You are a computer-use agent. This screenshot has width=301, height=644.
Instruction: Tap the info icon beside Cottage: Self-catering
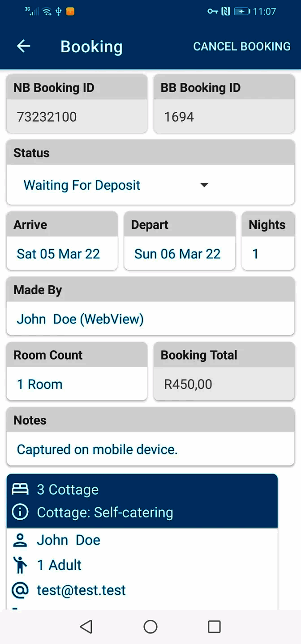(20, 512)
